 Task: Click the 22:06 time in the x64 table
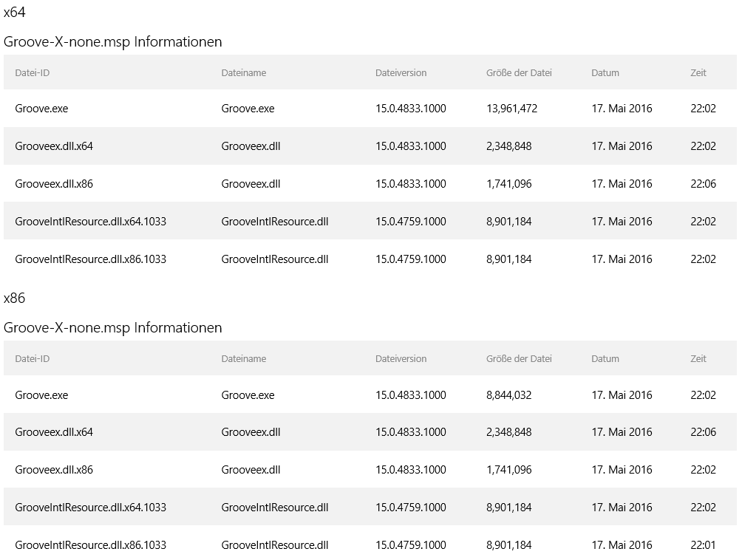703,184
